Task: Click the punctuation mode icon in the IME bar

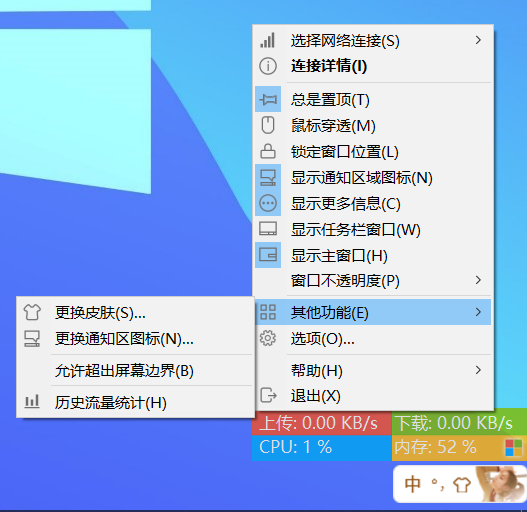Action: click(x=438, y=485)
